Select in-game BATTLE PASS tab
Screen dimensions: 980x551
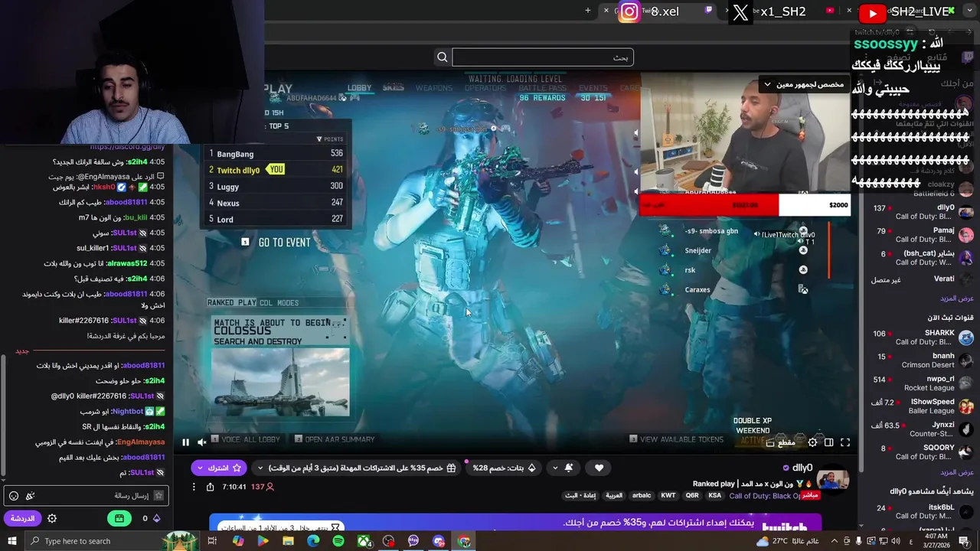pos(543,88)
